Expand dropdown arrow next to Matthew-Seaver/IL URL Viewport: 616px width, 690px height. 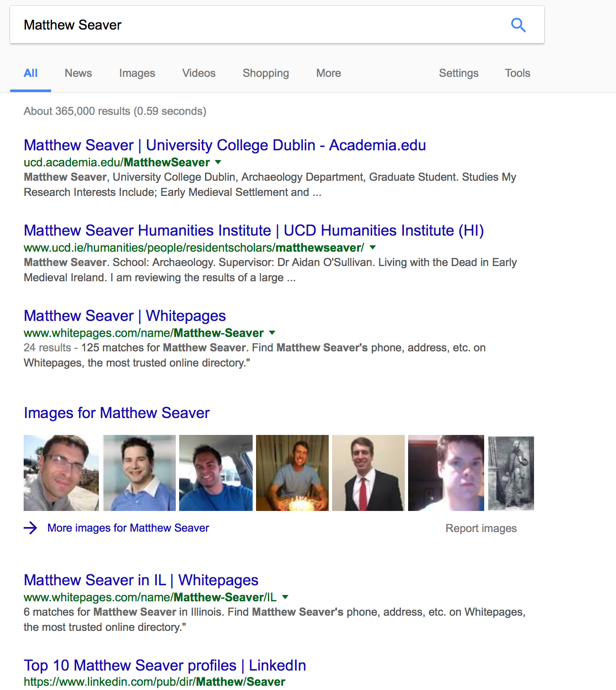coord(285,597)
